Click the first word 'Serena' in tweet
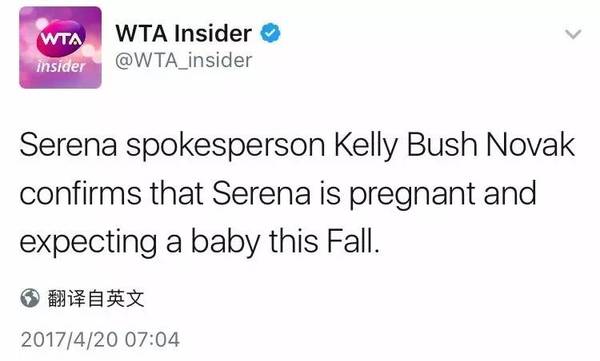This screenshot has height=361, width=600. pos(68,145)
